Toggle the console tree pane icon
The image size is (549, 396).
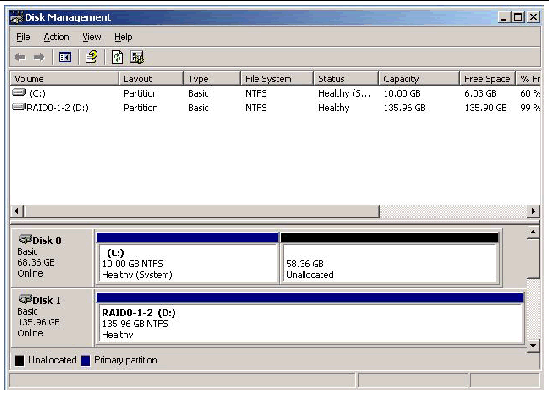65,57
